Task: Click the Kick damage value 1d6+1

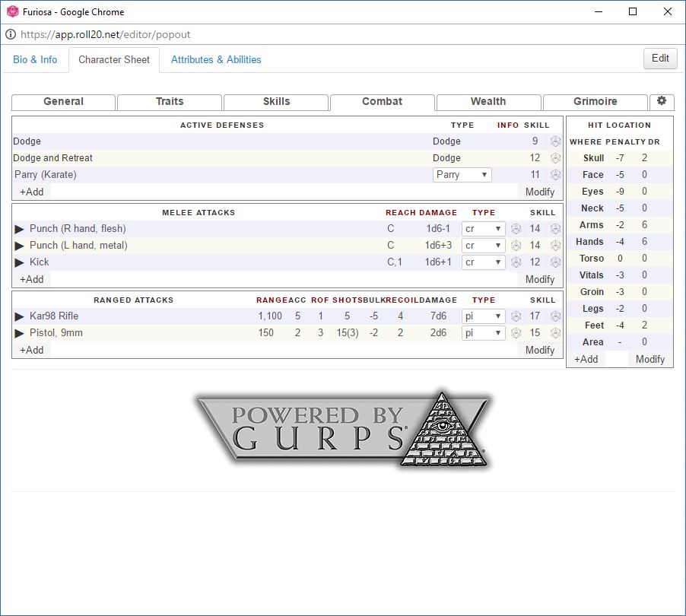Action: tap(438, 262)
